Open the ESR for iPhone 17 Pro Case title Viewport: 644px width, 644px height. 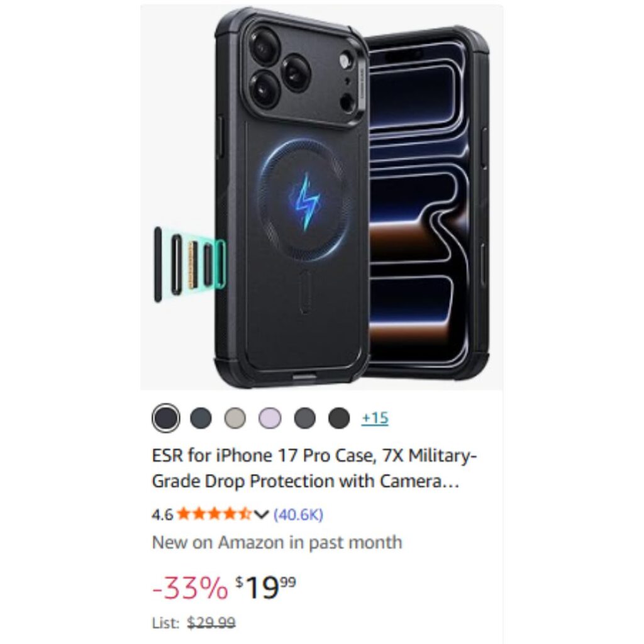click(314, 468)
